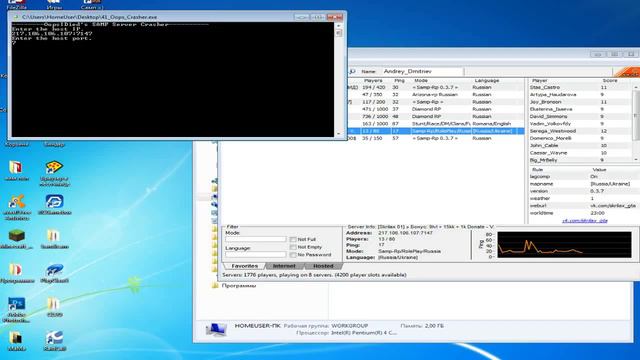
Task: Click the HOMEUSER-ПК computer name in Explorer
Action: click(x=257, y=326)
